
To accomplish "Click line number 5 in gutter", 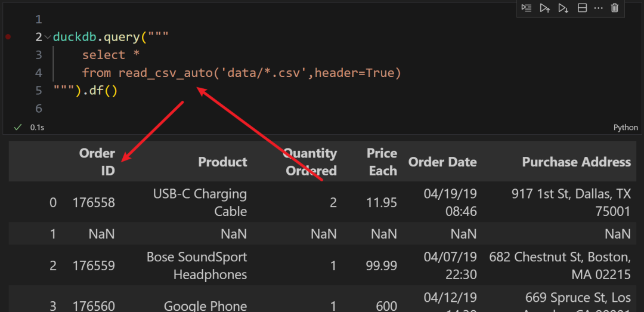I will pyautogui.click(x=39, y=91).
